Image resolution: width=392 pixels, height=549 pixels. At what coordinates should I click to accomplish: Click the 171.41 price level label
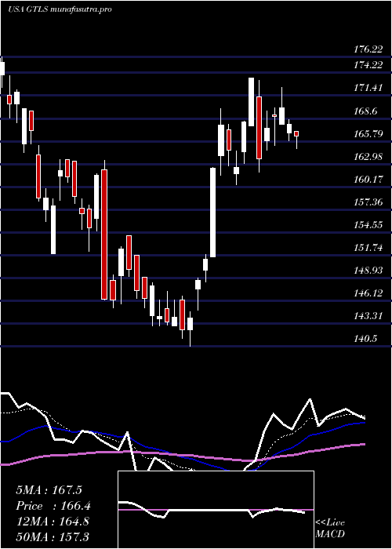pos(368,88)
